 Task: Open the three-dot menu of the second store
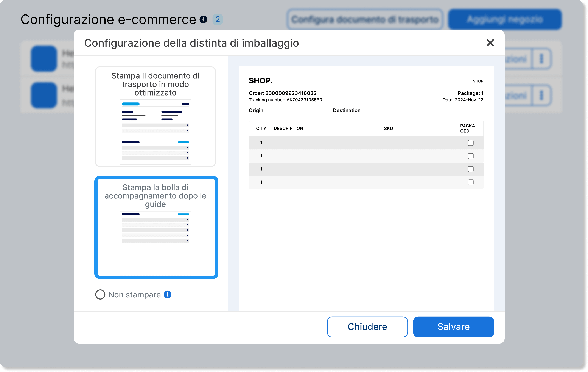(x=542, y=95)
